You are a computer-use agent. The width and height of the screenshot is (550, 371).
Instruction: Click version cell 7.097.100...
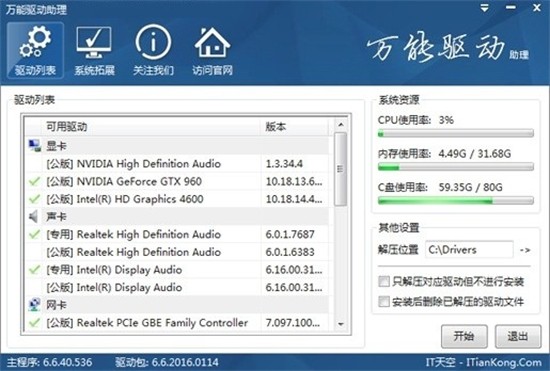(x=293, y=323)
